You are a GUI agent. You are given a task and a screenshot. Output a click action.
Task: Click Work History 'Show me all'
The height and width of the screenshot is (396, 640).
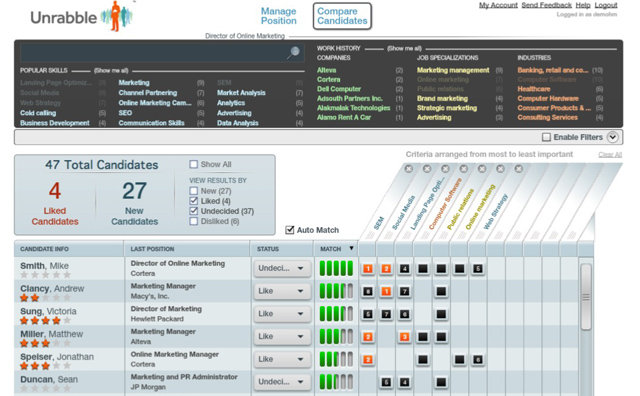(x=404, y=48)
